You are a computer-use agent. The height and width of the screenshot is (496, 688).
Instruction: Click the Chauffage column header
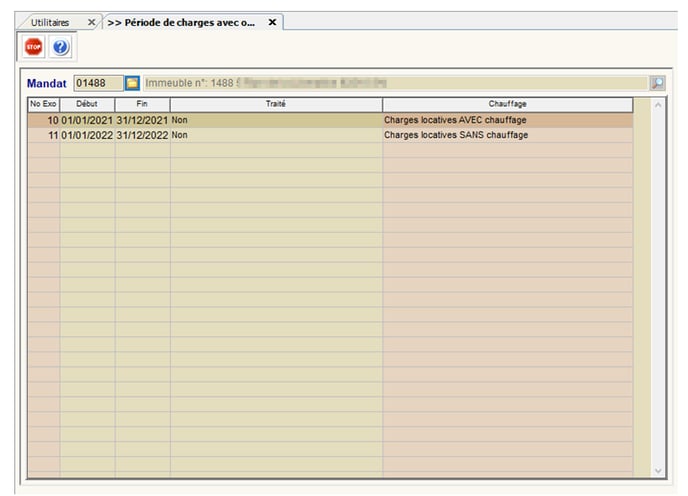pyautogui.click(x=507, y=104)
